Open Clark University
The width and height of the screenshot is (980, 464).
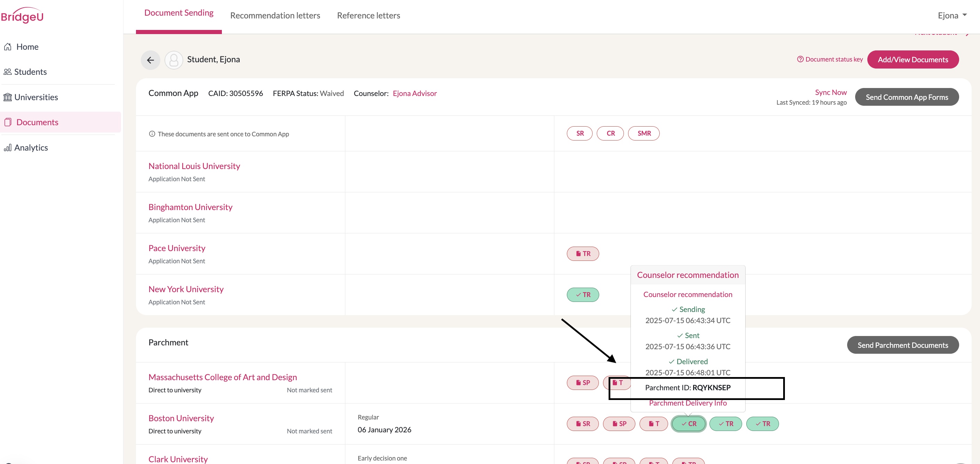coord(178,459)
